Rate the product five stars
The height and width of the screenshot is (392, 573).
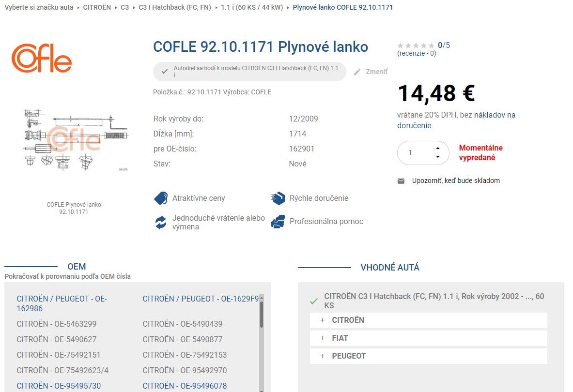click(432, 45)
